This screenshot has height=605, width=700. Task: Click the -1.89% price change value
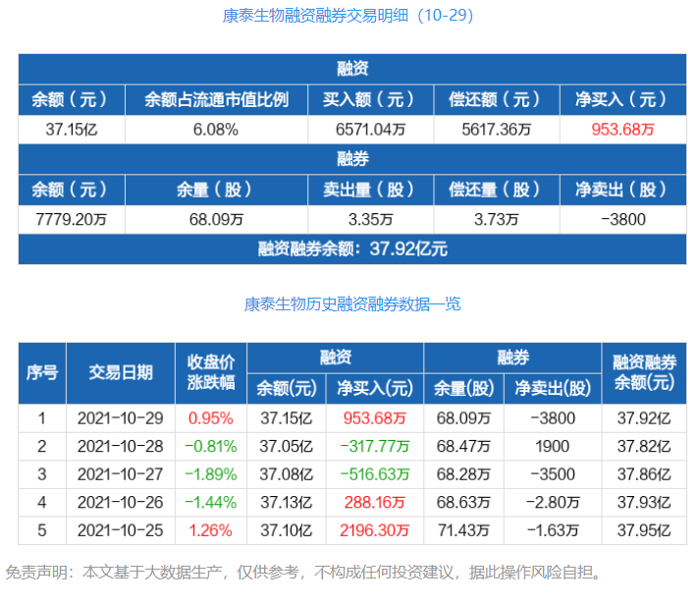pos(211,474)
